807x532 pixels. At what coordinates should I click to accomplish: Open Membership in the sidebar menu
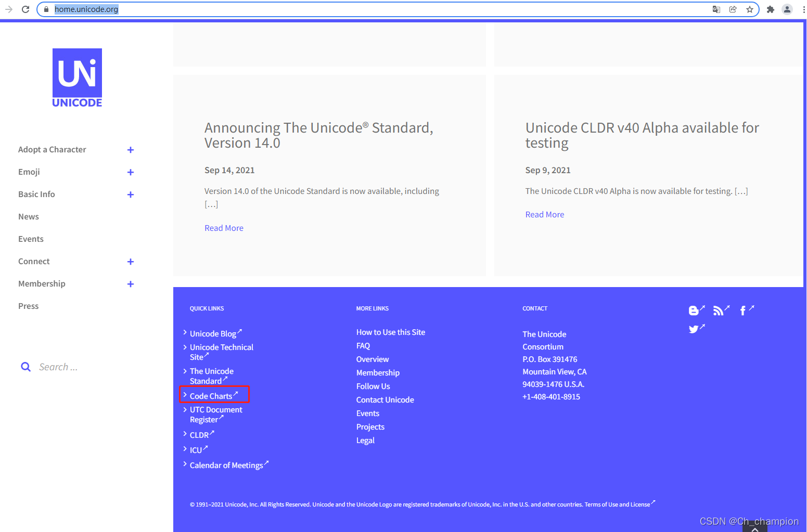click(42, 284)
